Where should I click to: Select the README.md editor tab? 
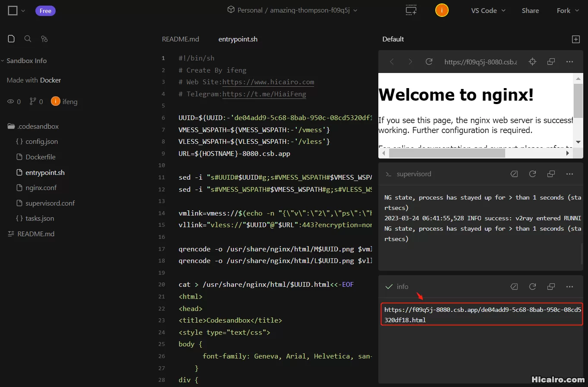[180, 39]
